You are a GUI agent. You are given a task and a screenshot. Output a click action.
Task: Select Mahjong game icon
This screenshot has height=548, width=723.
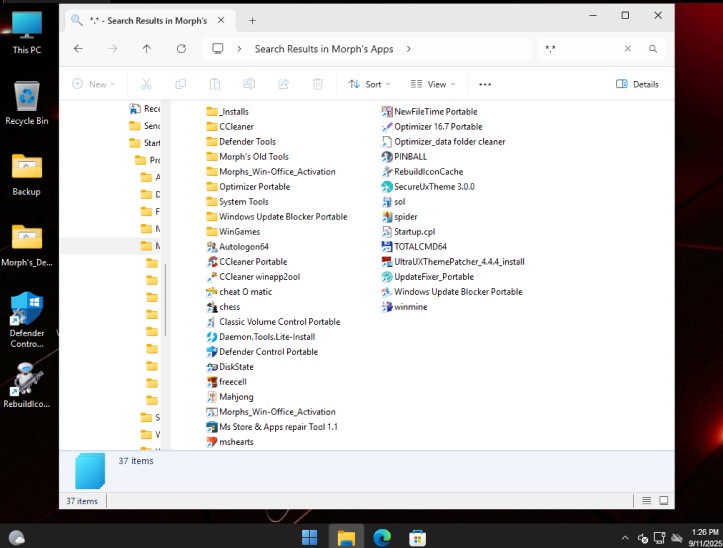coord(212,397)
